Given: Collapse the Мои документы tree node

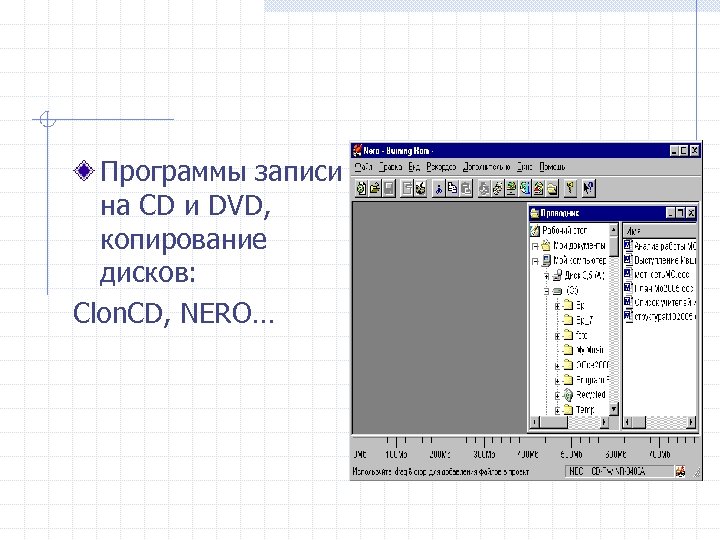Looking at the screenshot, I should [535, 247].
